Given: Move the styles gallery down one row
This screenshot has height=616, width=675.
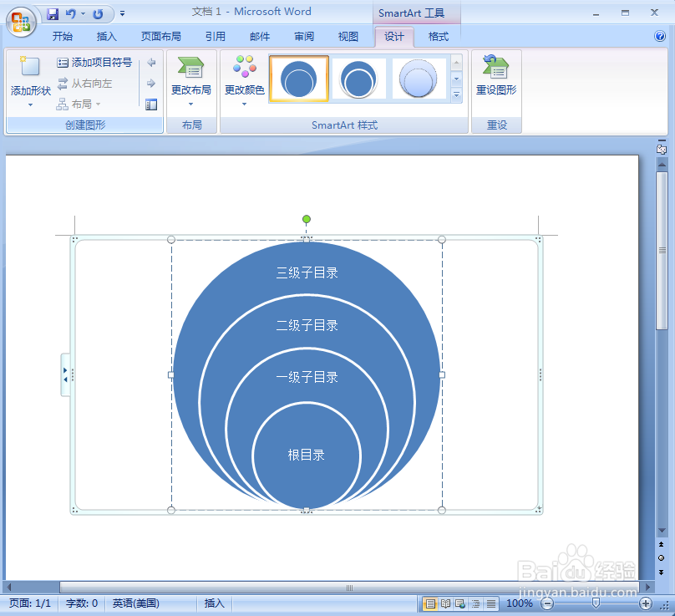Looking at the screenshot, I should click(456, 79).
